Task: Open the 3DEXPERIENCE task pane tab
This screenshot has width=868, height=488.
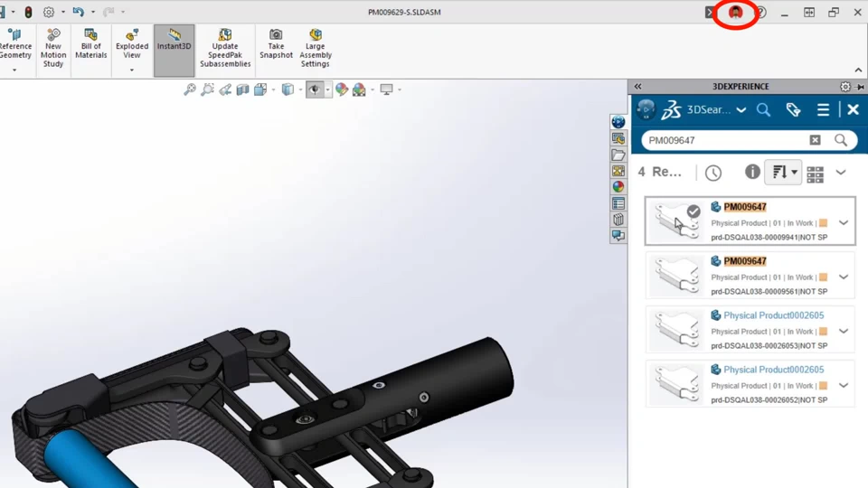Action: (x=618, y=122)
